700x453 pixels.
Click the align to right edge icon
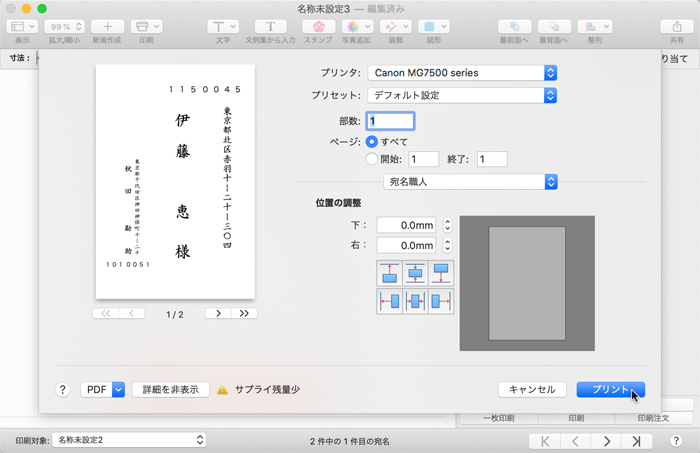[440, 301]
